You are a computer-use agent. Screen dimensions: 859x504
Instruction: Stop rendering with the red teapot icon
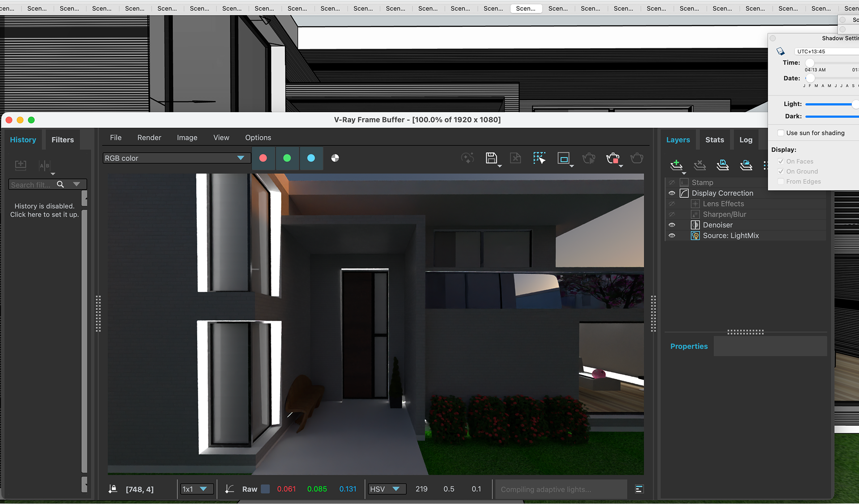[x=612, y=158]
